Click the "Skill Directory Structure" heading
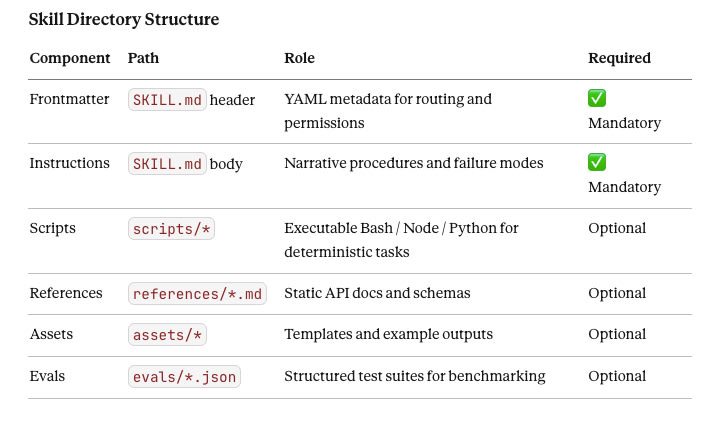The width and height of the screenshot is (728, 422). pyautogui.click(x=124, y=20)
